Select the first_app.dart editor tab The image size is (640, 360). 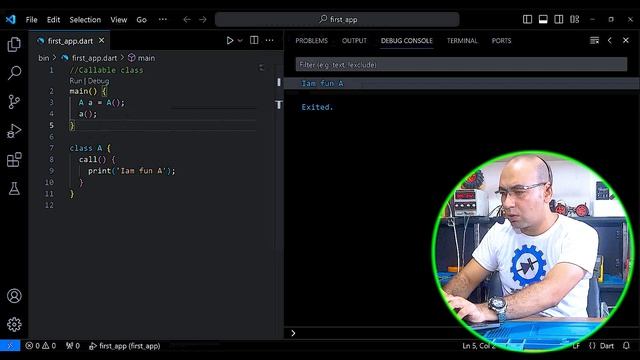(70, 41)
